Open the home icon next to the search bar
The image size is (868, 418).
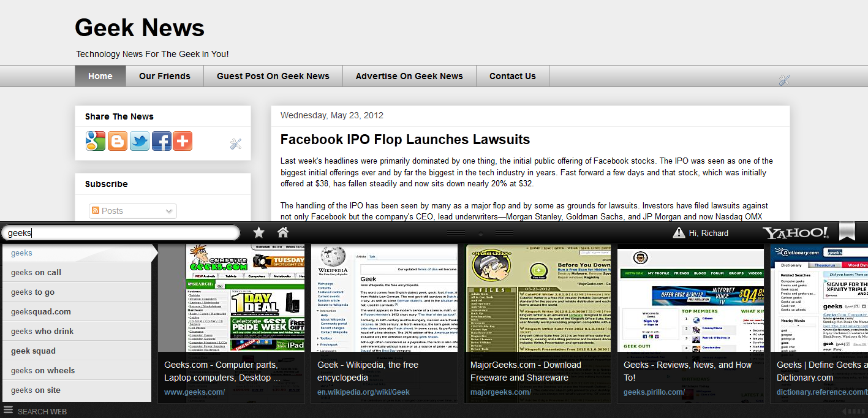coord(281,232)
